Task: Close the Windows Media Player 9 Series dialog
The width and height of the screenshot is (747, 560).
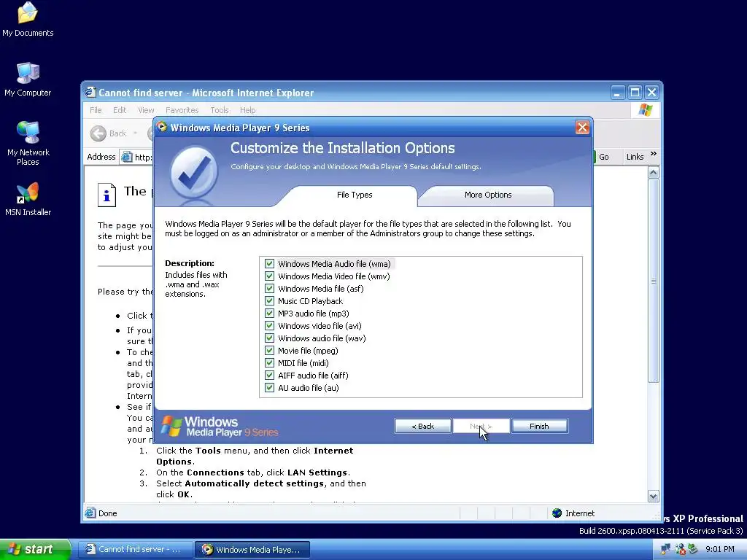Action: pyautogui.click(x=582, y=127)
